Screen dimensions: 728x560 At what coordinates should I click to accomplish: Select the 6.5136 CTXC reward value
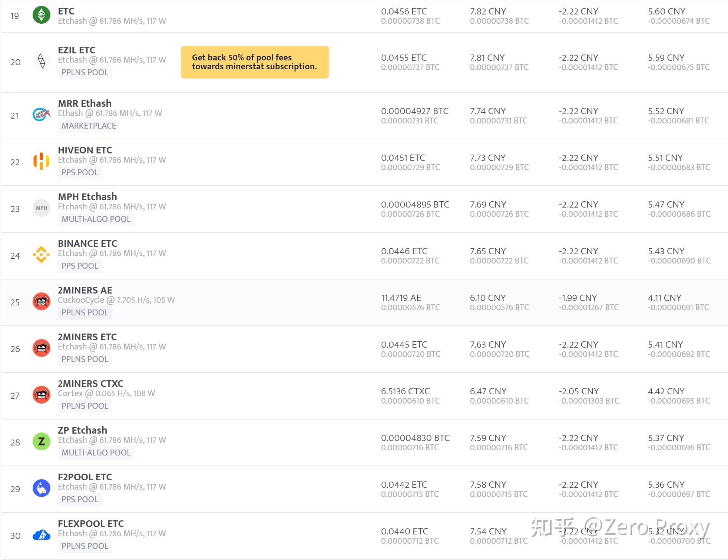click(406, 391)
